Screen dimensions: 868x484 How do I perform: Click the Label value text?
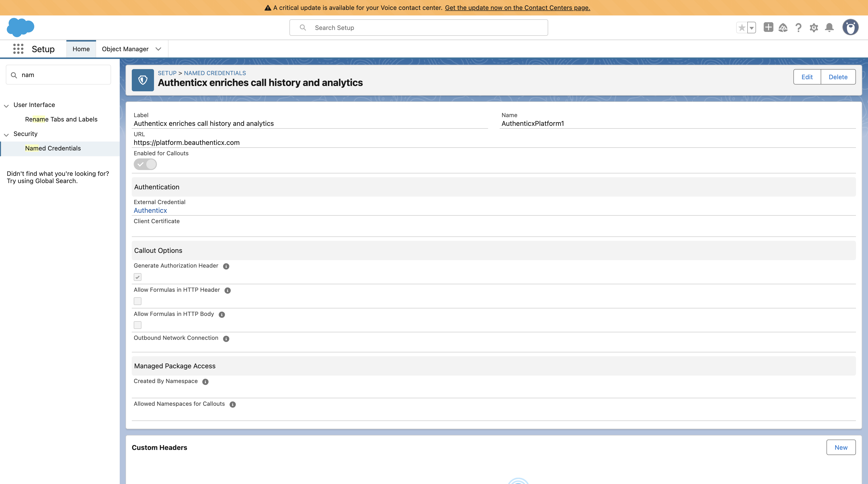point(204,123)
